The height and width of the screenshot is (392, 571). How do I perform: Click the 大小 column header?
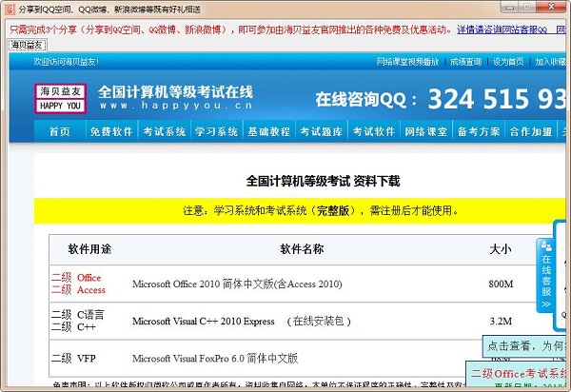(501, 249)
